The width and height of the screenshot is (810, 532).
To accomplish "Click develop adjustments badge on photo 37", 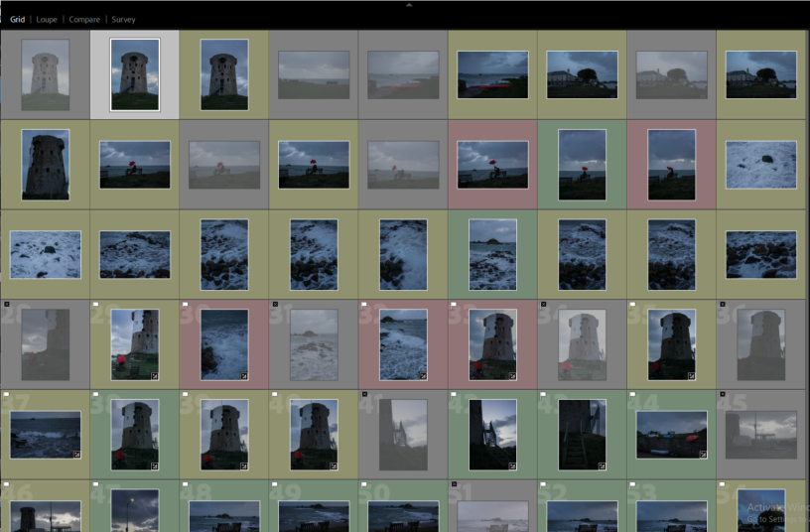I will tap(76, 455).
